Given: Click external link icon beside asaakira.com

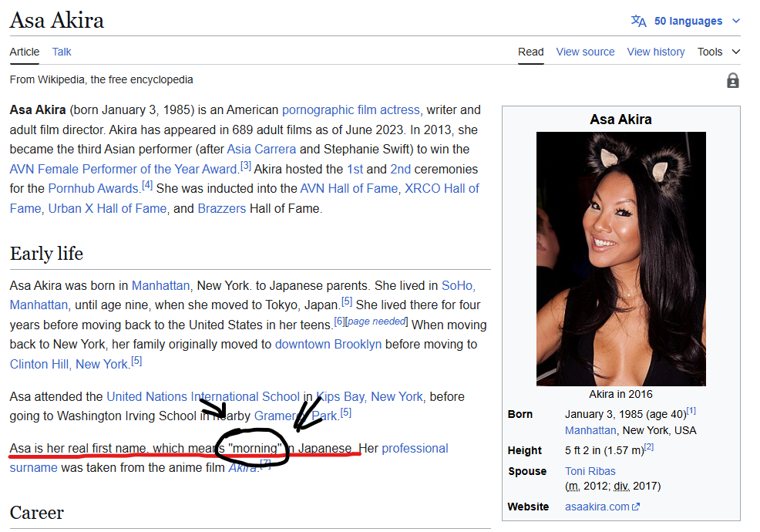Looking at the screenshot, I should pos(636,507).
